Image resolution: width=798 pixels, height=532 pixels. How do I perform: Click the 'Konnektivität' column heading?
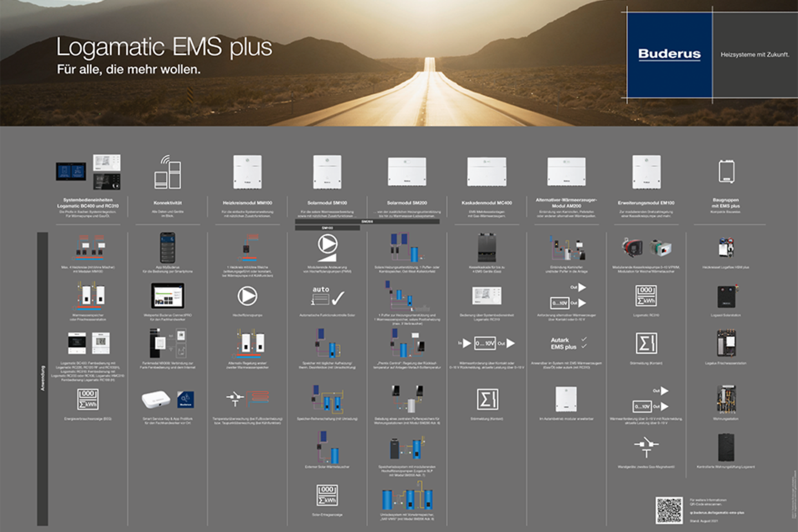pos(167,203)
